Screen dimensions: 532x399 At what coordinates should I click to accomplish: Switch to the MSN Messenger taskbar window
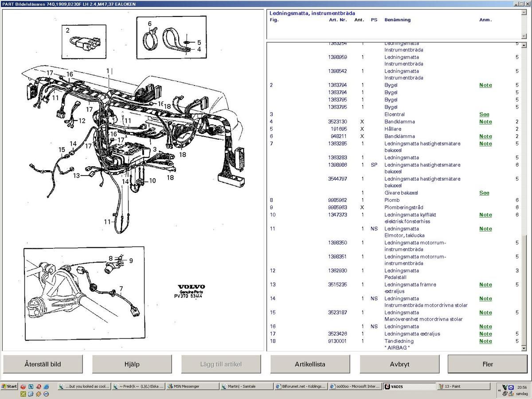192,387
